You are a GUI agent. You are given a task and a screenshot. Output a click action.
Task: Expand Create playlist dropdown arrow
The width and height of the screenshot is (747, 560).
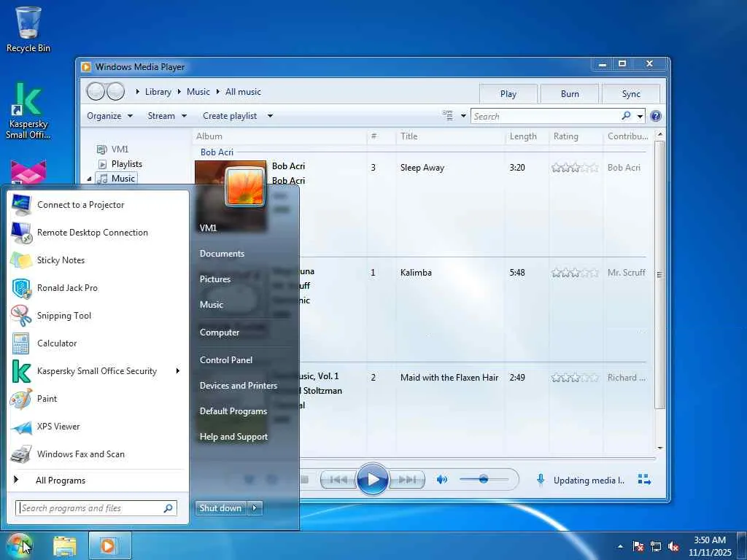click(270, 116)
